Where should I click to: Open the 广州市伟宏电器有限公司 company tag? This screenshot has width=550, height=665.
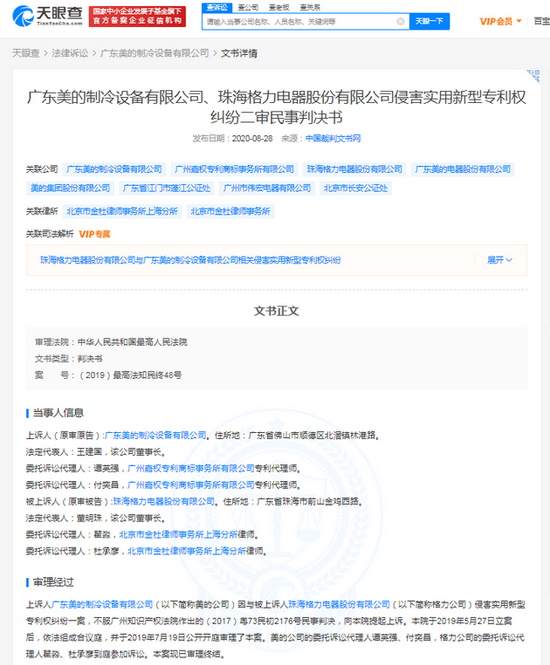267,188
